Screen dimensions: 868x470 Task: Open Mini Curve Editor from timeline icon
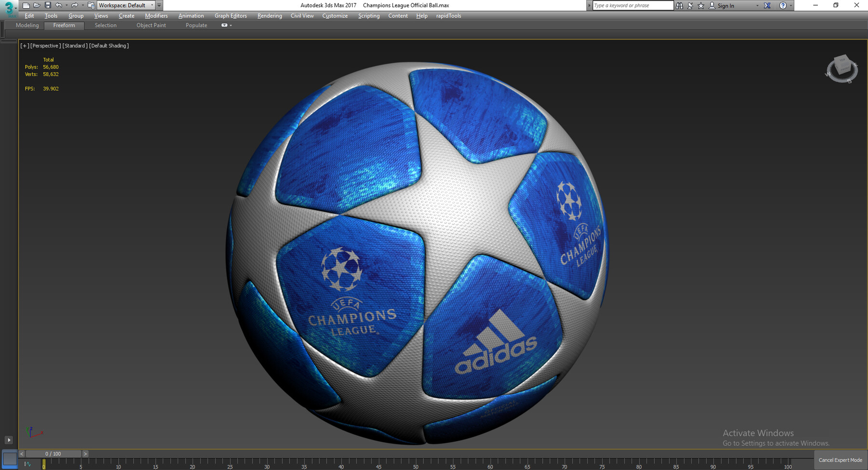[x=27, y=464]
